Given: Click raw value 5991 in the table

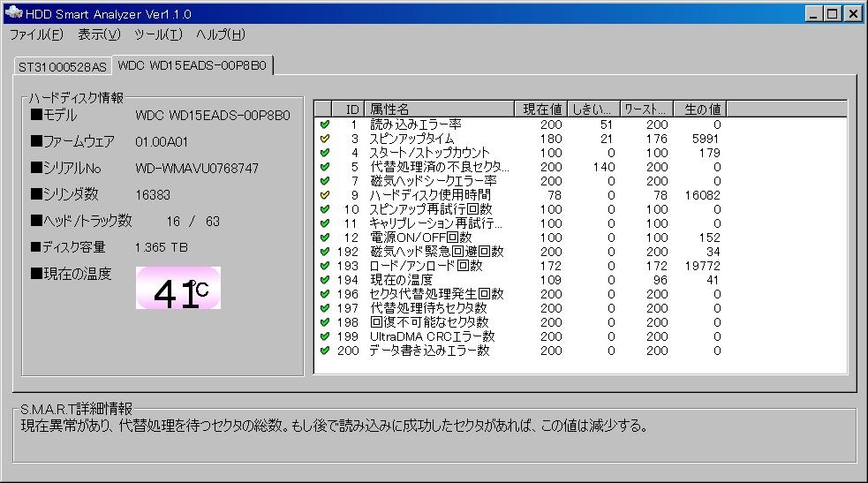Looking at the screenshot, I should (706, 139).
